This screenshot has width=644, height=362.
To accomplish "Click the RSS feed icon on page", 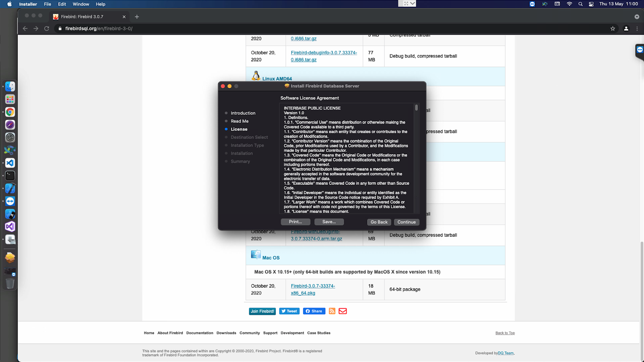I will click(x=332, y=311).
